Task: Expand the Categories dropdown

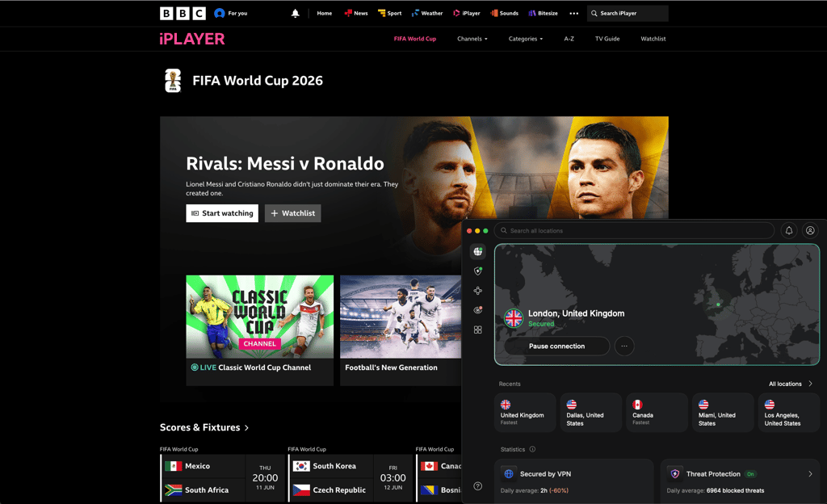Action: (525, 39)
